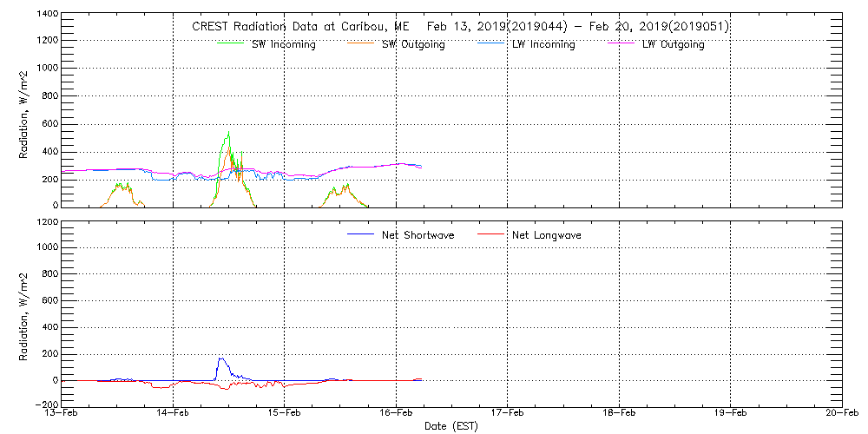Pick the 17-Feb x-axis date label

[x=508, y=414]
